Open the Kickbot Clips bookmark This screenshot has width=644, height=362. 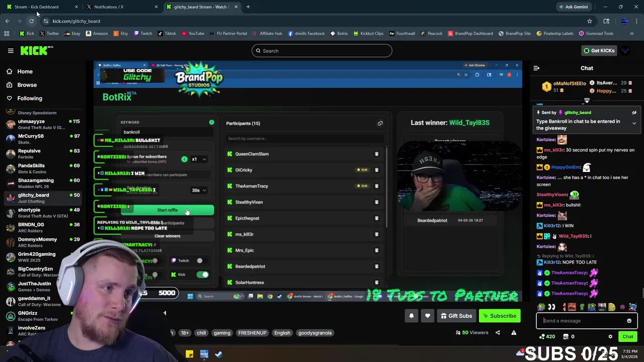click(x=368, y=33)
